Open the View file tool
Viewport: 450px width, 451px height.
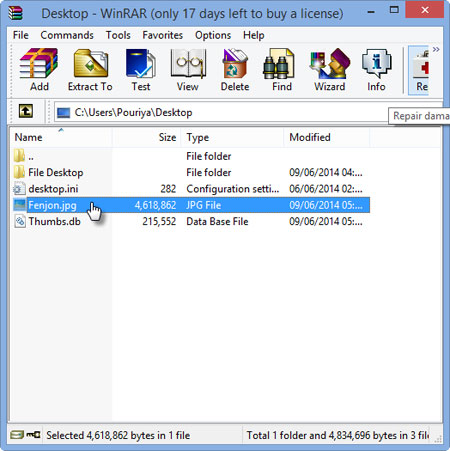coord(188,70)
